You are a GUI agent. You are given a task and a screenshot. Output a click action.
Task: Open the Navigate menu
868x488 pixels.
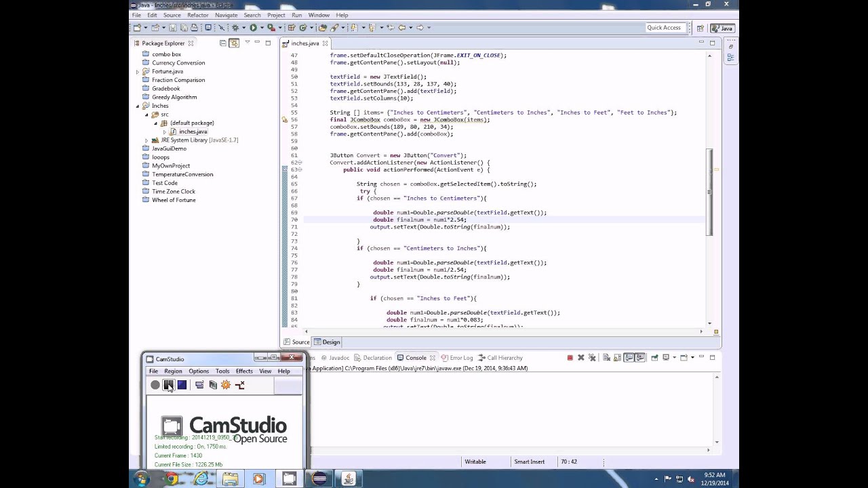(x=226, y=15)
